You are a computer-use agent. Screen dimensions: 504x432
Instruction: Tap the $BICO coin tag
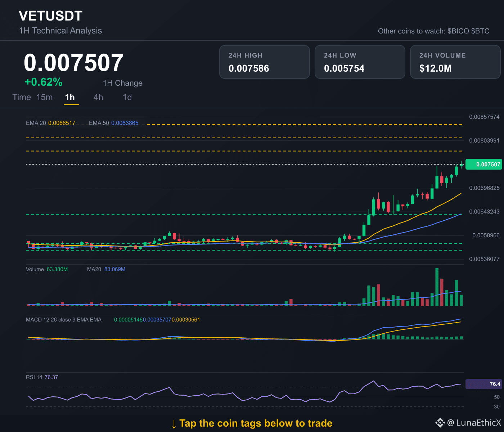point(458,31)
